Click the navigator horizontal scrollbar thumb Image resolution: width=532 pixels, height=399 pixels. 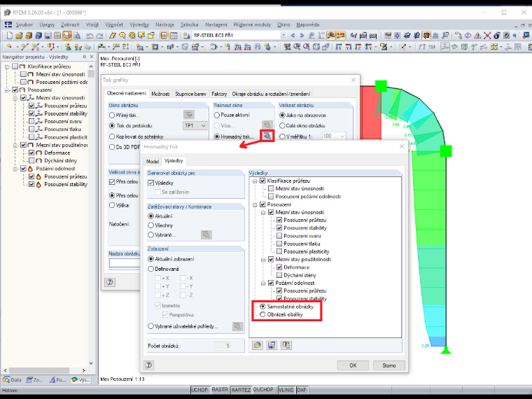[x=39, y=370]
